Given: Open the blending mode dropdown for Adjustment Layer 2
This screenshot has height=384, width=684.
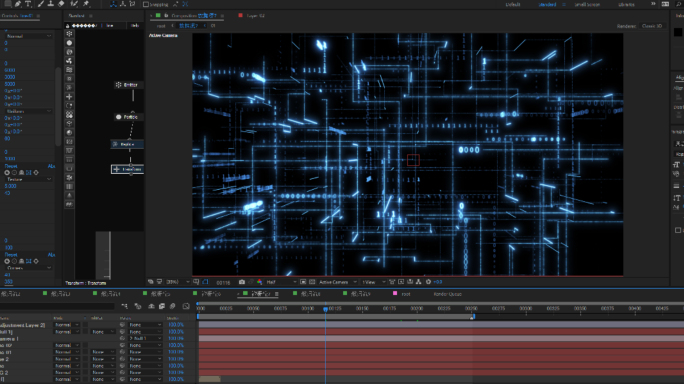Looking at the screenshot, I should (66, 325).
